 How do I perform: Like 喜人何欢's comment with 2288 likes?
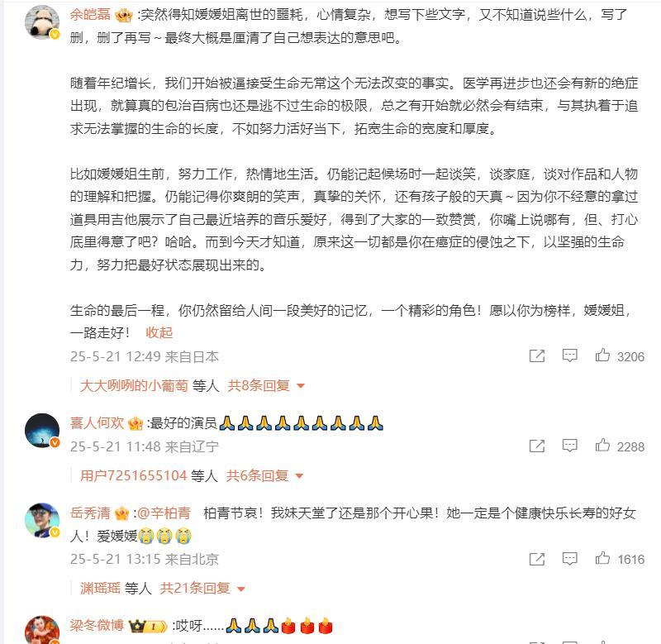click(x=602, y=446)
